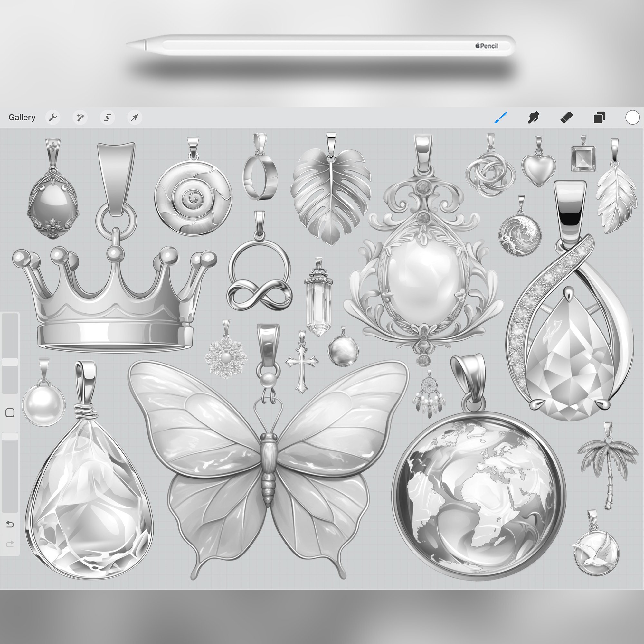Click the brush opacity slider handle
Screen dimensions: 644x644
10,436
